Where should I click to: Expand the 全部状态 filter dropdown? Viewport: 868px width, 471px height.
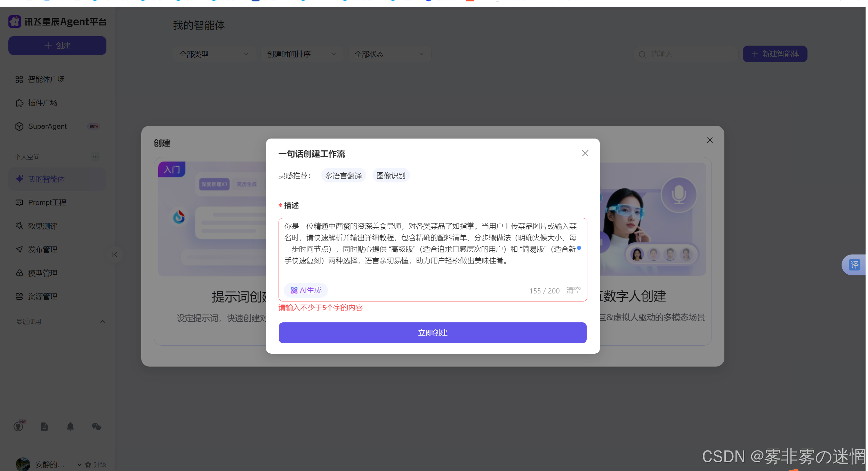pyautogui.click(x=389, y=54)
